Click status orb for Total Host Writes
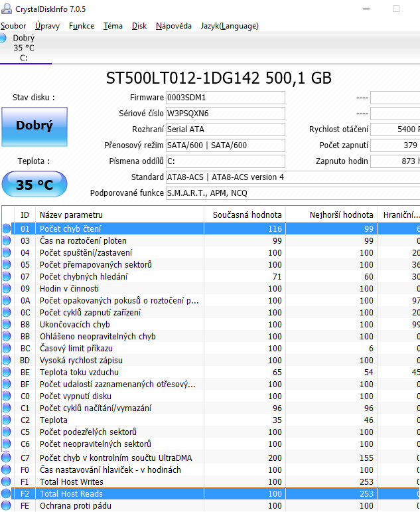This screenshot has width=420, height=512. 7,481
